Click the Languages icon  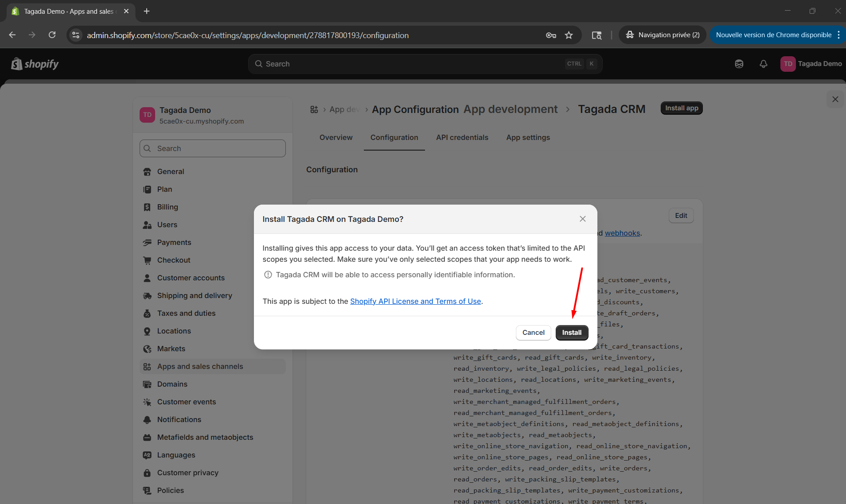tap(147, 455)
